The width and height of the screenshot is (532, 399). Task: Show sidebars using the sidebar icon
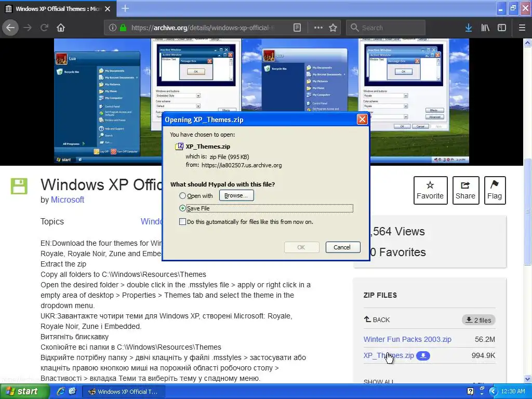[x=502, y=28]
